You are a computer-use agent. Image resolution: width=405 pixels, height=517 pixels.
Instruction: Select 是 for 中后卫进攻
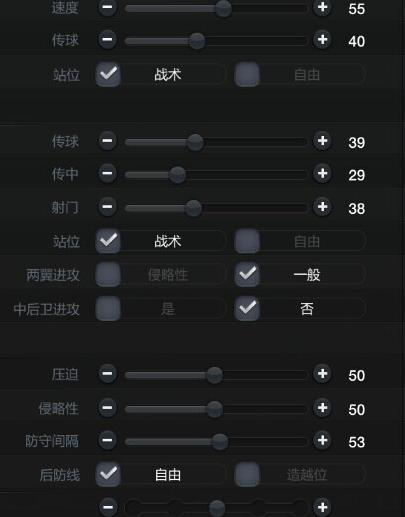(x=108, y=308)
